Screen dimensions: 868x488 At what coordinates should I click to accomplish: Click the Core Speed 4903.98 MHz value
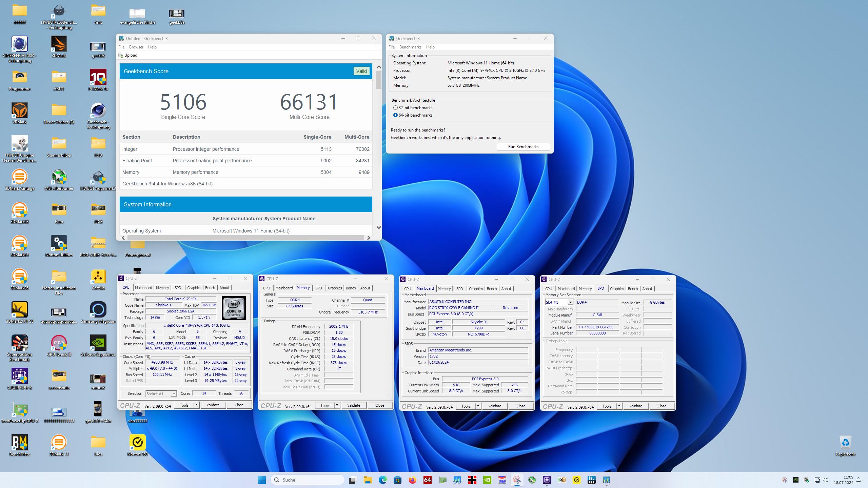pos(162,362)
